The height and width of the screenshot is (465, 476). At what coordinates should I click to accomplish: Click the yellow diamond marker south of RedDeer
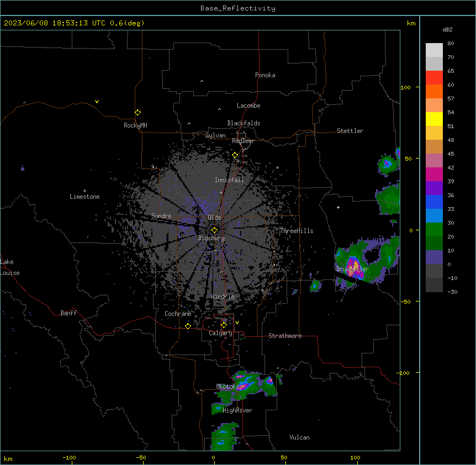235,155
